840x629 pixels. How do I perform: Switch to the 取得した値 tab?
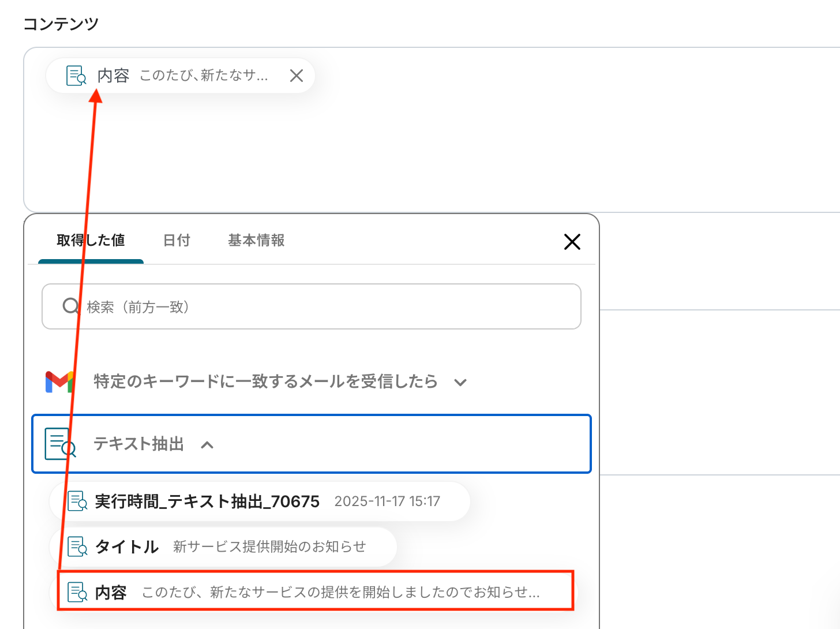coord(91,241)
